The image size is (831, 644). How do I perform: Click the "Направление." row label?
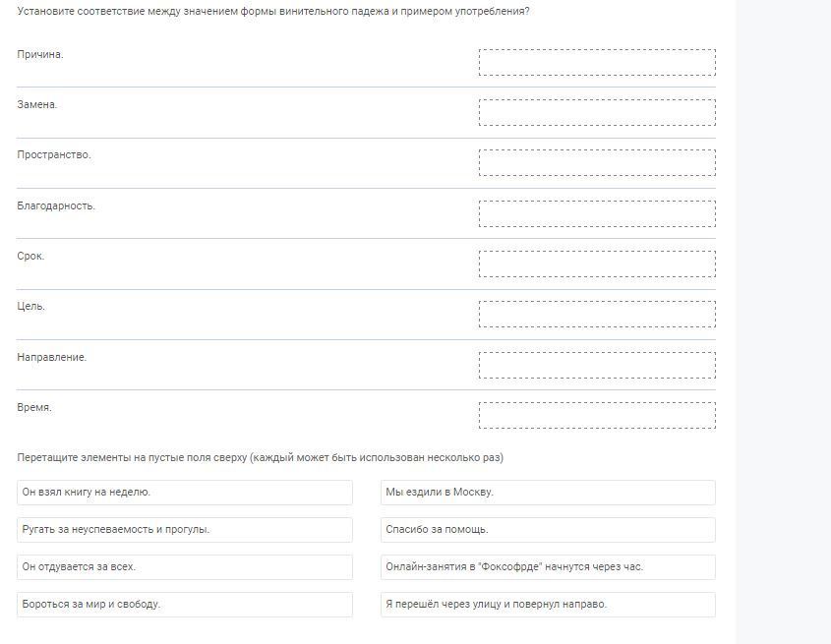pyautogui.click(x=52, y=357)
